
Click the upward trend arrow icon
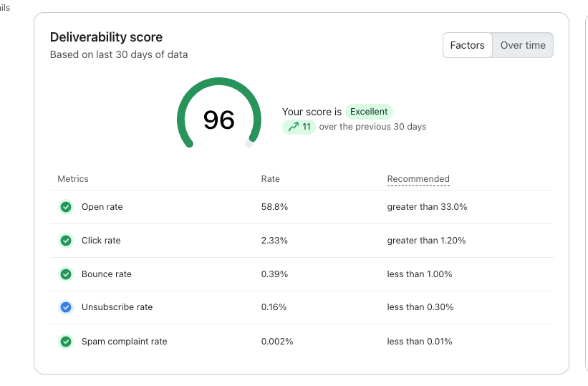click(x=293, y=127)
